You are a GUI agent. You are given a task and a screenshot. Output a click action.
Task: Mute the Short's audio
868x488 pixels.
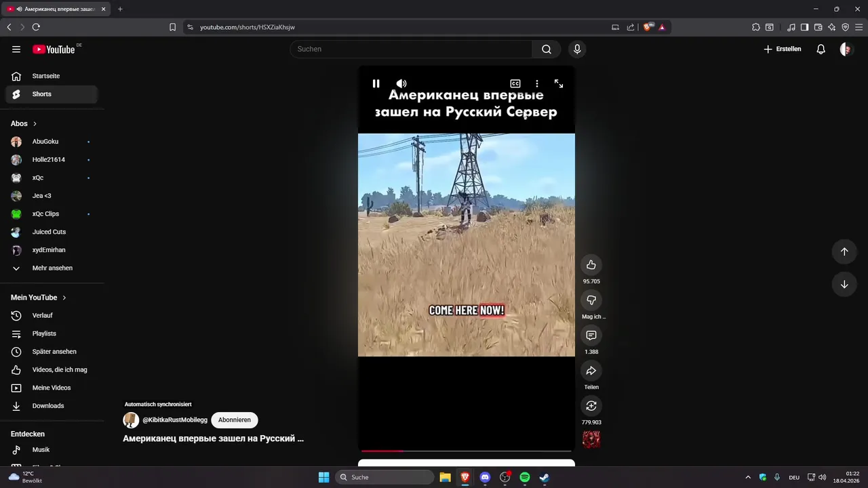(401, 83)
